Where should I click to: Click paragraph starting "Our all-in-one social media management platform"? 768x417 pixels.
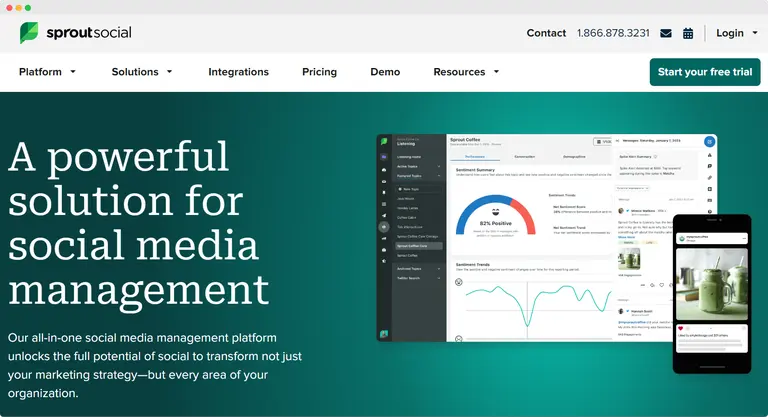click(155, 366)
